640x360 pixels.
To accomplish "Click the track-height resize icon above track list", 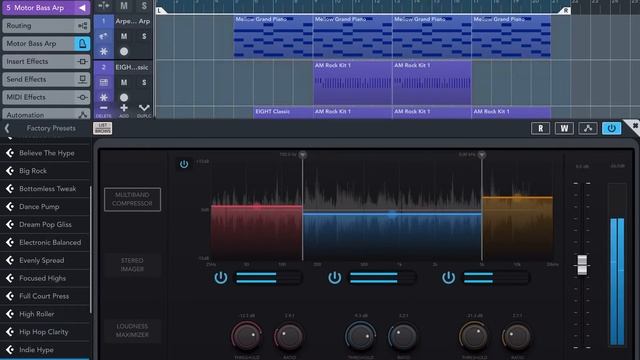I will coord(104,5).
